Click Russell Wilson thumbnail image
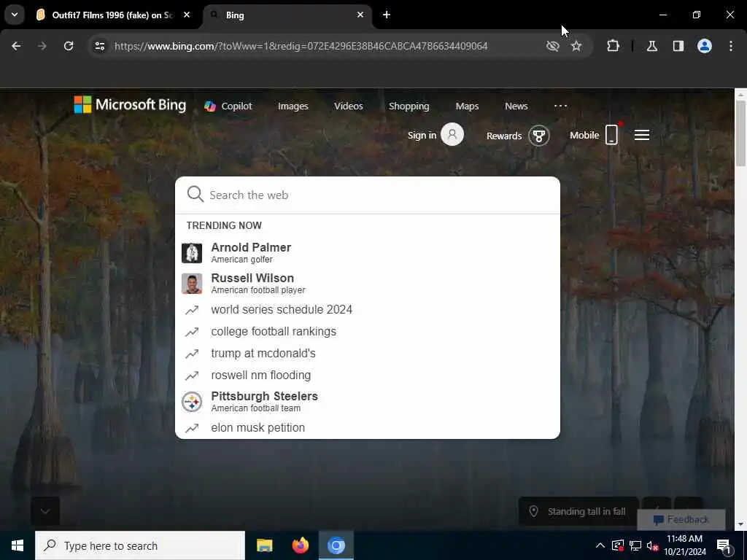The image size is (747, 560). pos(192,284)
